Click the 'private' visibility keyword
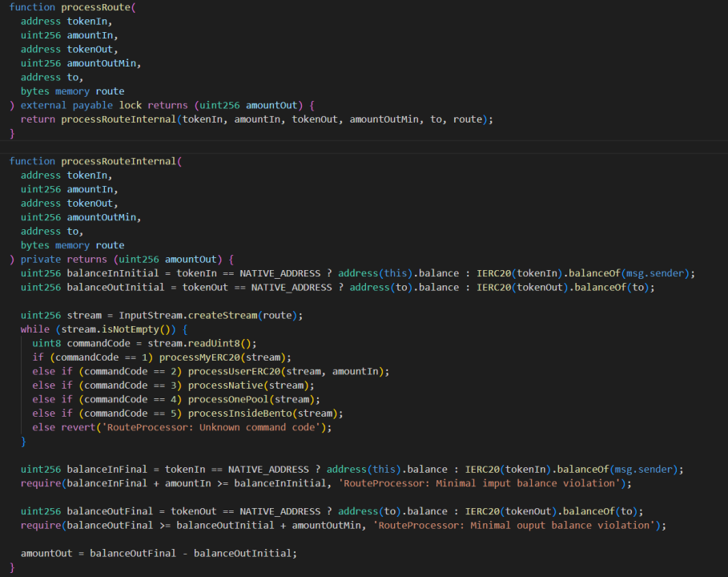The width and height of the screenshot is (728, 577). coord(40,259)
